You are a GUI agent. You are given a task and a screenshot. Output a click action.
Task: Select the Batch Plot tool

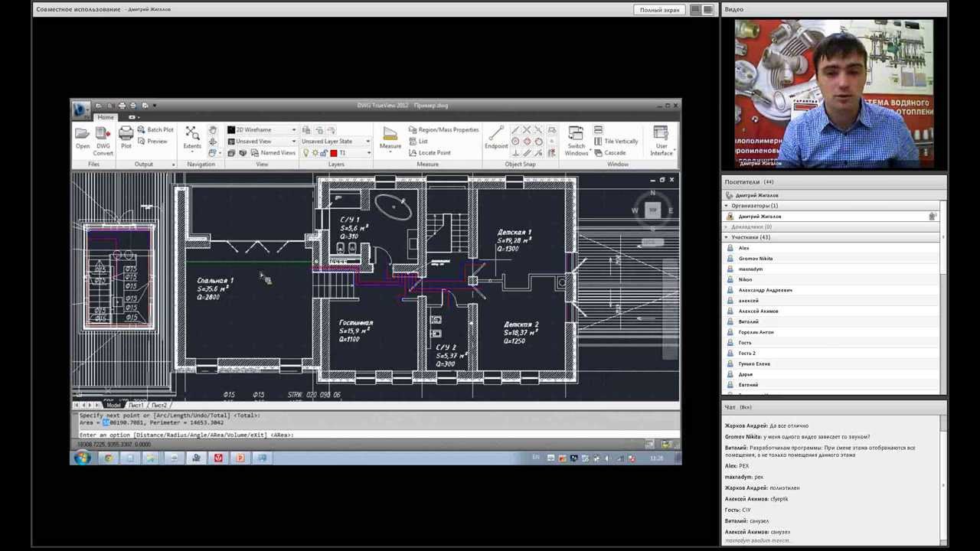pyautogui.click(x=155, y=130)
